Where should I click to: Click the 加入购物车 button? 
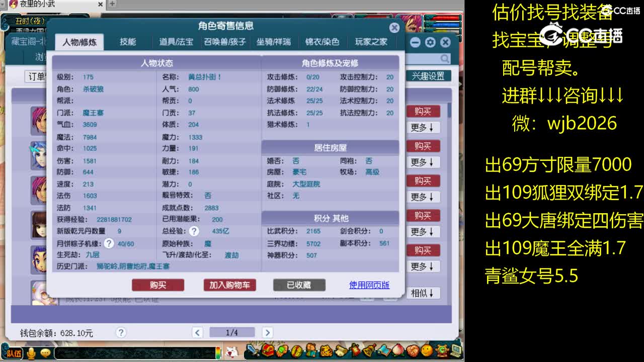230,285
